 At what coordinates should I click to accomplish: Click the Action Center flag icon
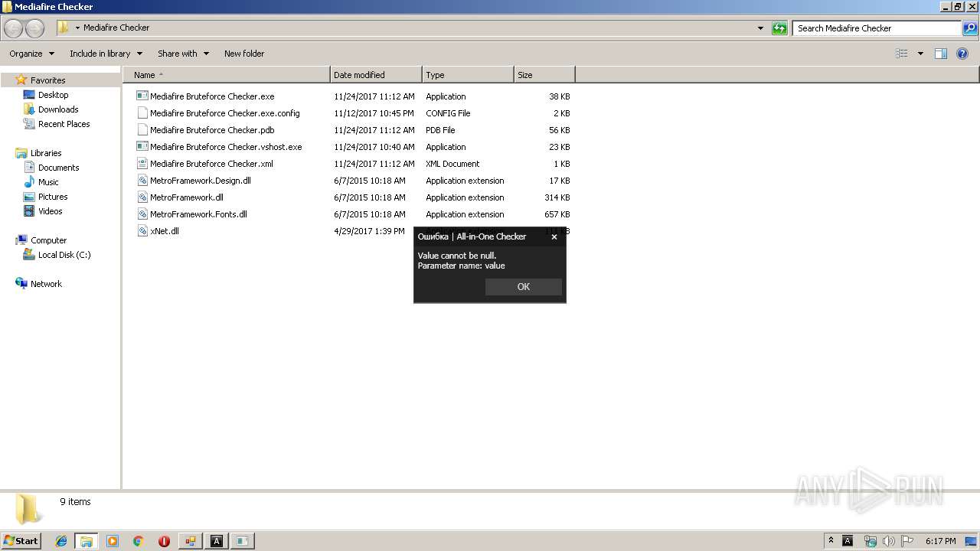907,541
